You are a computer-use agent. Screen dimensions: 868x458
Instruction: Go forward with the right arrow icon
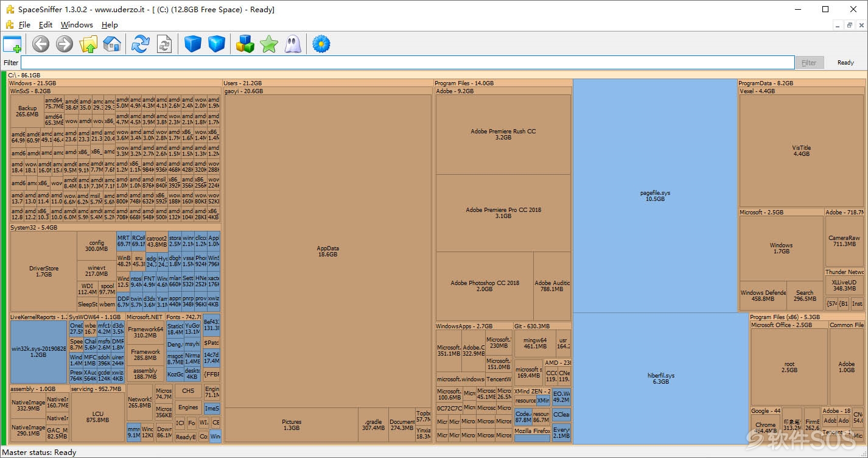tap(65, 44)
